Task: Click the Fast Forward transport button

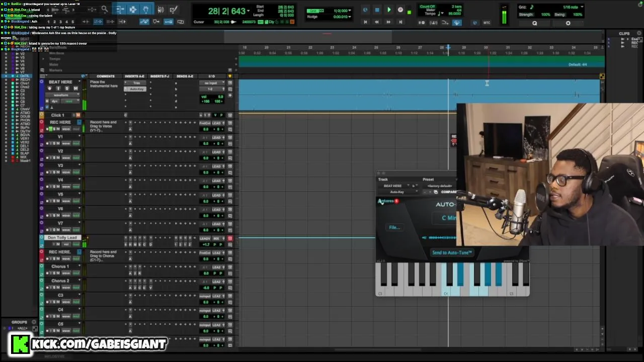Action: point(388,22)
